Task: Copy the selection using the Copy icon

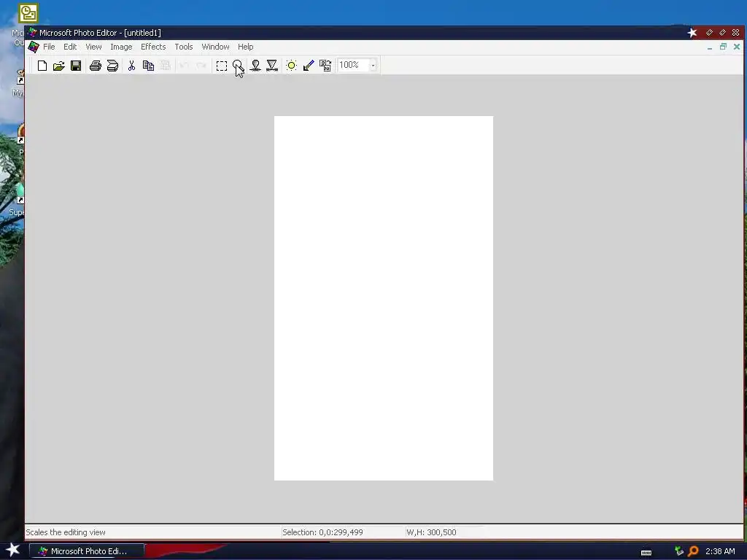Action: click(148, 66)
